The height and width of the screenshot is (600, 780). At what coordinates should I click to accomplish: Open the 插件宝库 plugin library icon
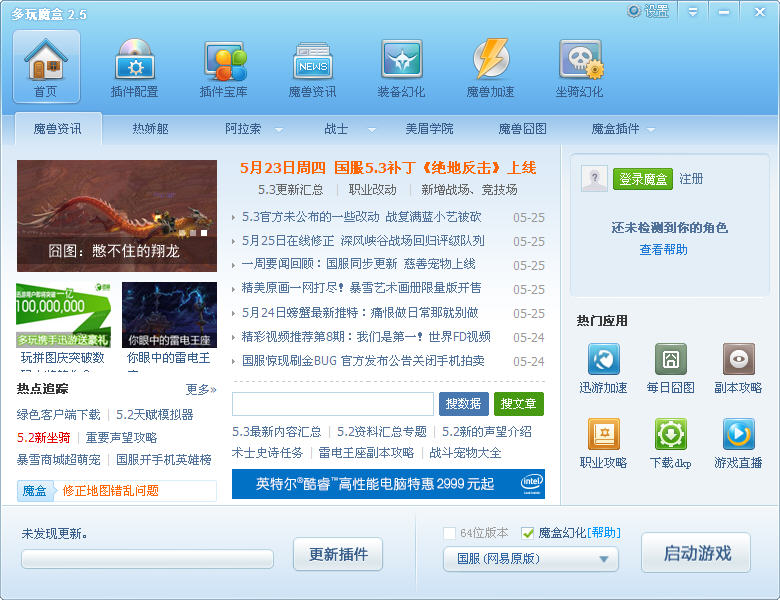tap(224, 67)
